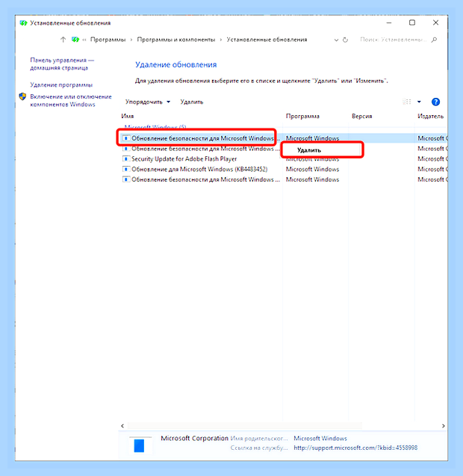The image size is (463, 476).
Task: Open the address bar history dropdown
Action: pos(336,40)
